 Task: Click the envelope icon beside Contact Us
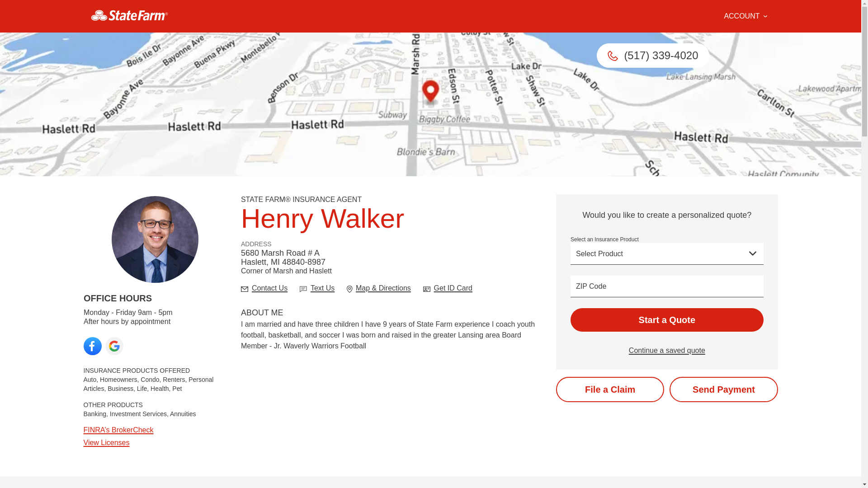click(x=245, y=289)
